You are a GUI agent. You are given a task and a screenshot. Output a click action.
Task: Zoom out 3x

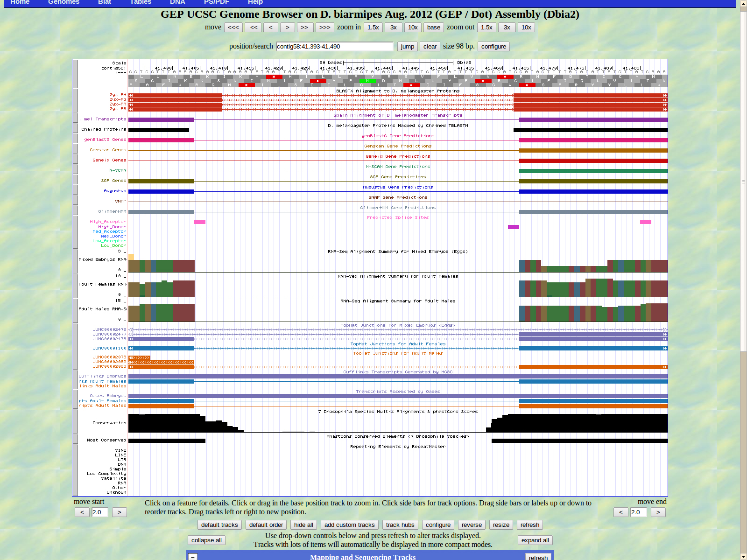coord(507,28)
